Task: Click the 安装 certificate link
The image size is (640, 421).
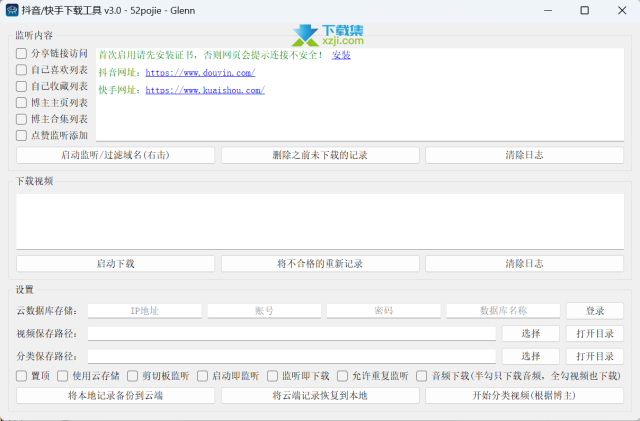Action: pyautogui.click(x=341, y=55)
